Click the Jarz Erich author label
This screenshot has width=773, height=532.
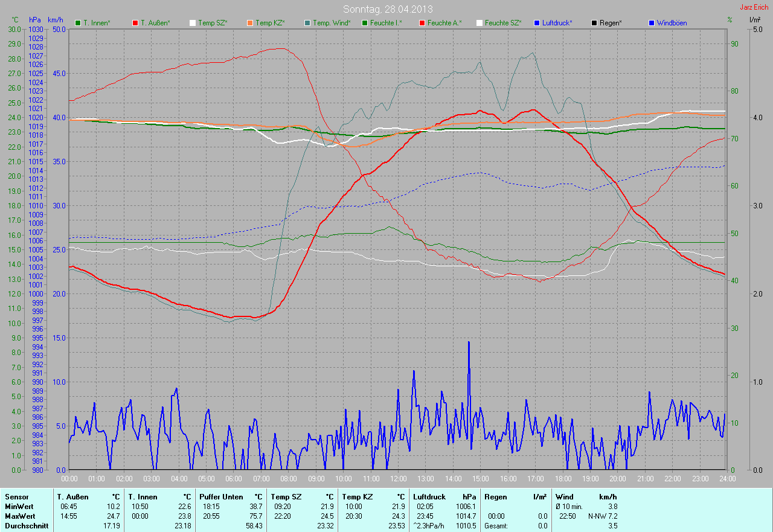point(755,7)
